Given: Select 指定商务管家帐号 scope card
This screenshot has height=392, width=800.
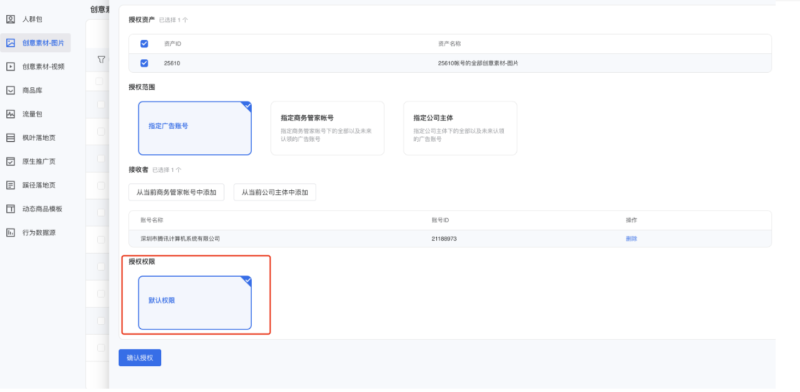Looking at the screenshot, I should 328,128.
